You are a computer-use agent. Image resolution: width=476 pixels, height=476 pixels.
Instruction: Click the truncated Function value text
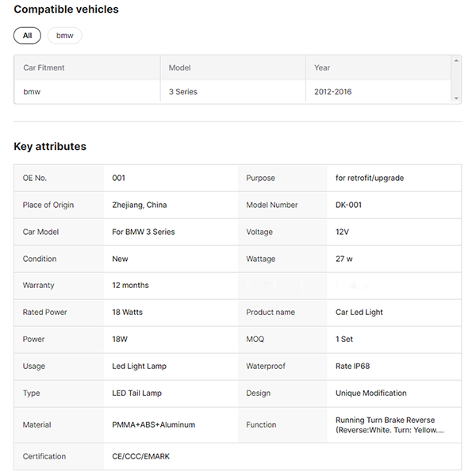(390, 425)
